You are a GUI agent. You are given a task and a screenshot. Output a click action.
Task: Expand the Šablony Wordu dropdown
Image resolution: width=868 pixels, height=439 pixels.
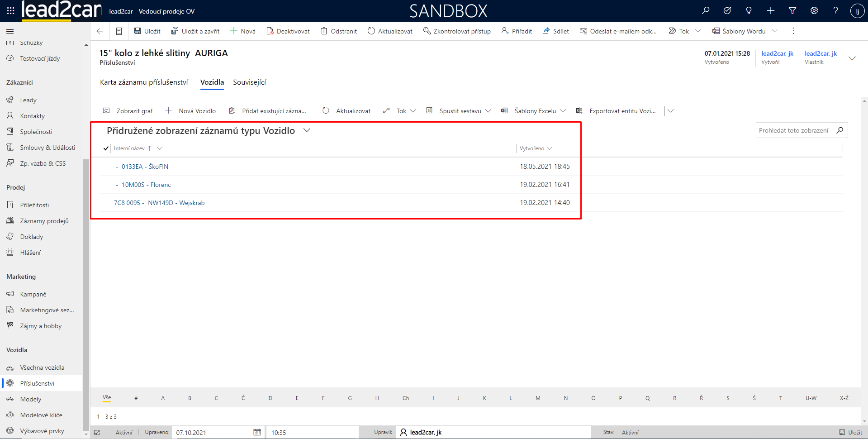(775, 31)
